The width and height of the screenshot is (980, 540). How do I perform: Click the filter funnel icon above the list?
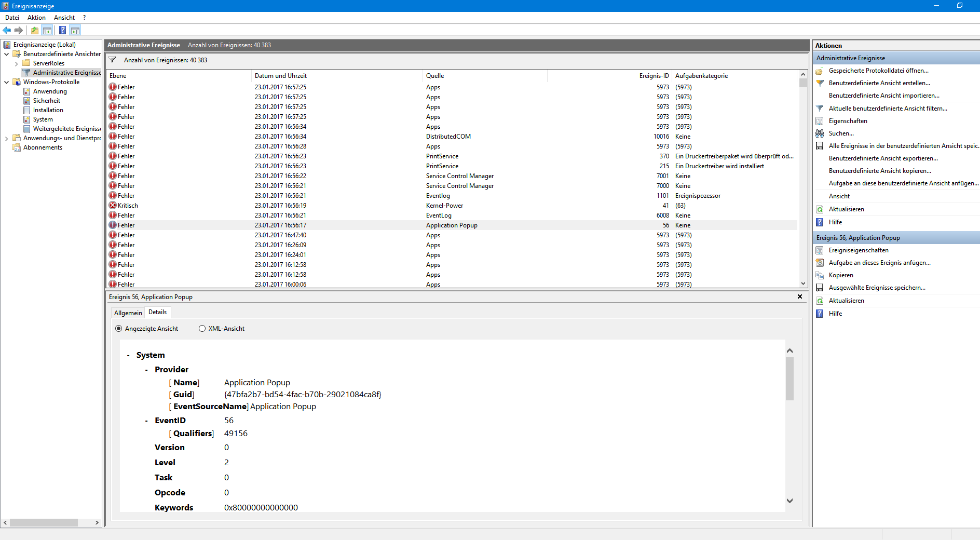112,60
